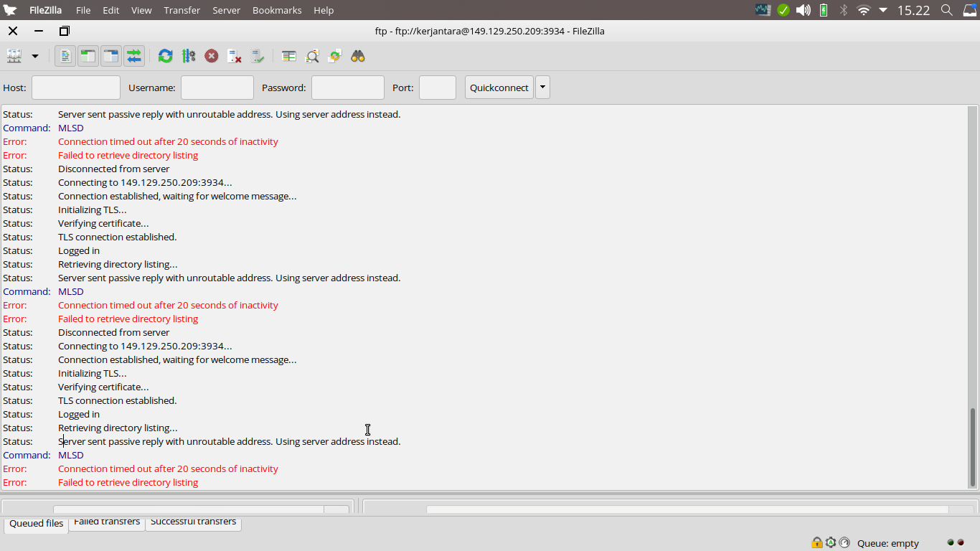The image size is (980, 551).
Task: Click the last 'Logged in' status line
Action: click(79, 414)
